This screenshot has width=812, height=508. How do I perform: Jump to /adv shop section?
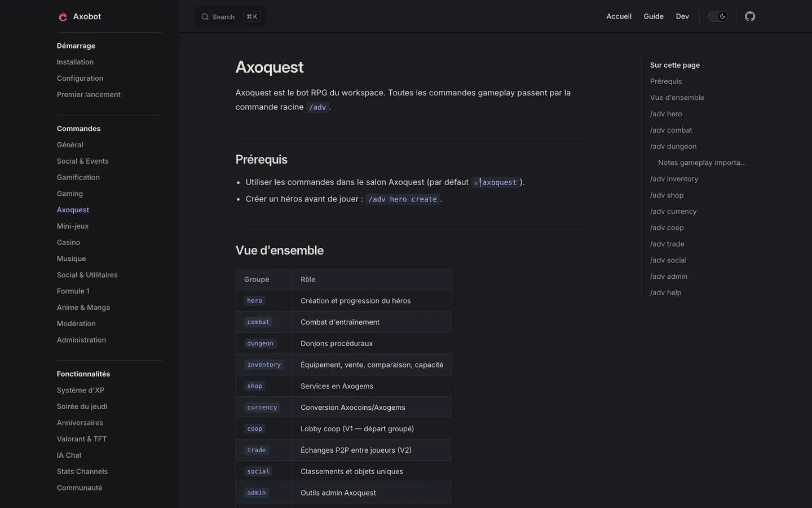click(x=667, y=195)
